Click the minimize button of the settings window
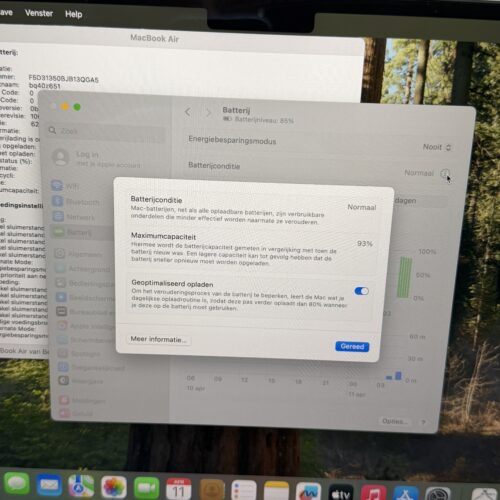Viewport: 500px width, 500px height. (65, 107)
